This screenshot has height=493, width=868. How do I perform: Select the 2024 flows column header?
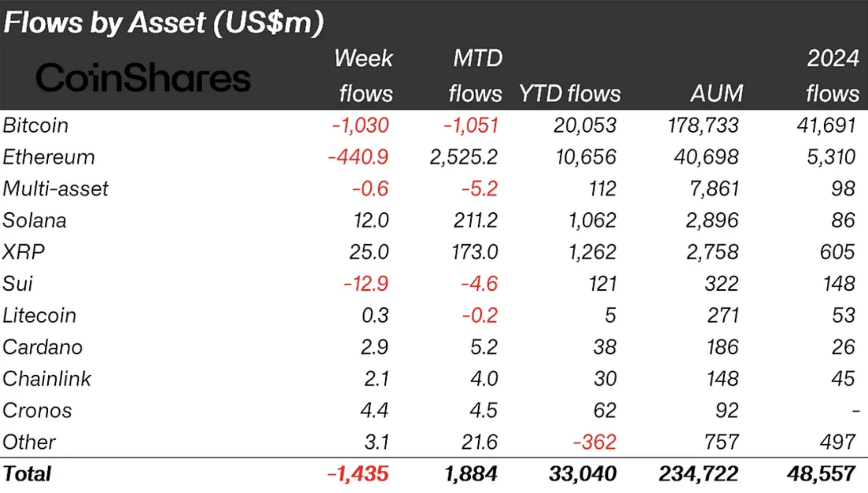pyautogui.click(x=833, y=76)
